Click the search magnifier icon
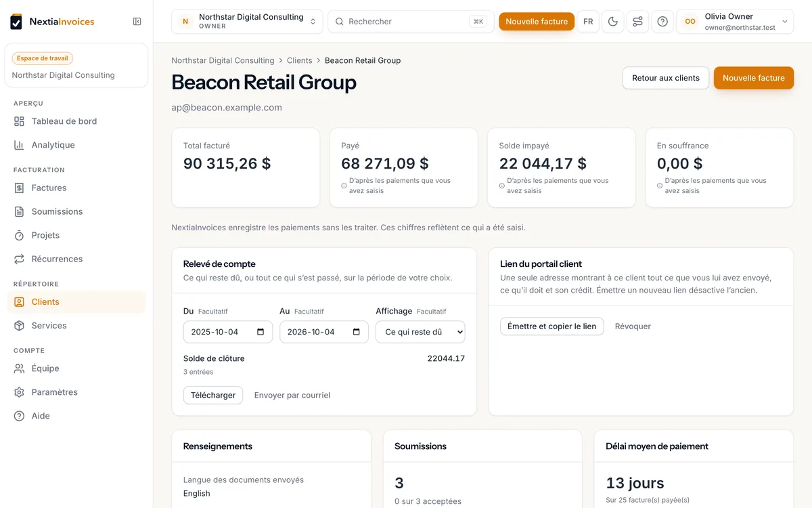The image size is (812, 508). coord(340,22)
